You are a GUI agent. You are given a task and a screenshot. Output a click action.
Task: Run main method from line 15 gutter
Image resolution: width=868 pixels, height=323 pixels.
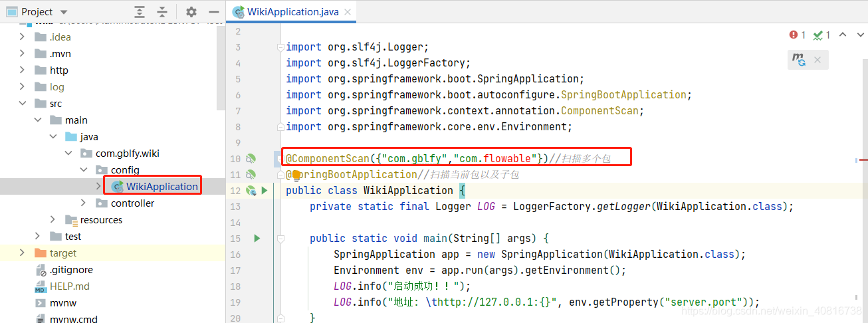pos(257,239)
